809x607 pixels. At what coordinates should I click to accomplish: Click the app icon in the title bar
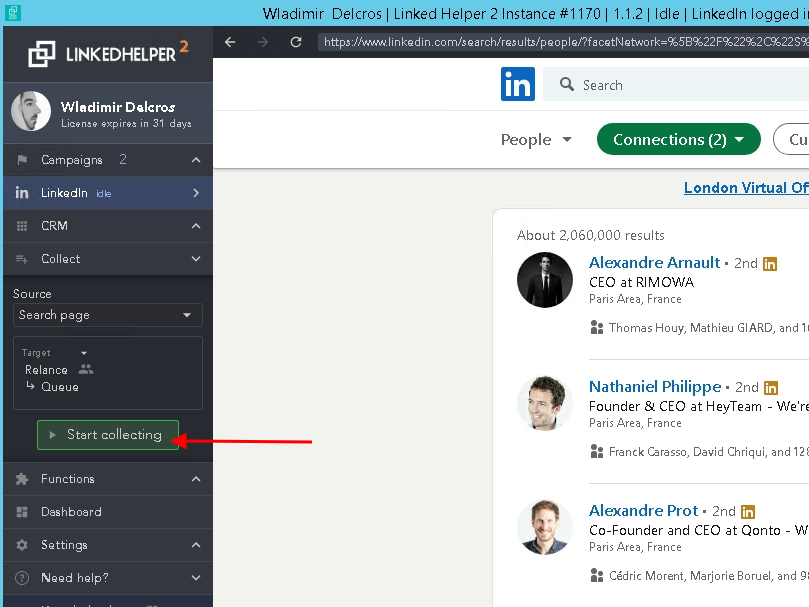point(12,12)
